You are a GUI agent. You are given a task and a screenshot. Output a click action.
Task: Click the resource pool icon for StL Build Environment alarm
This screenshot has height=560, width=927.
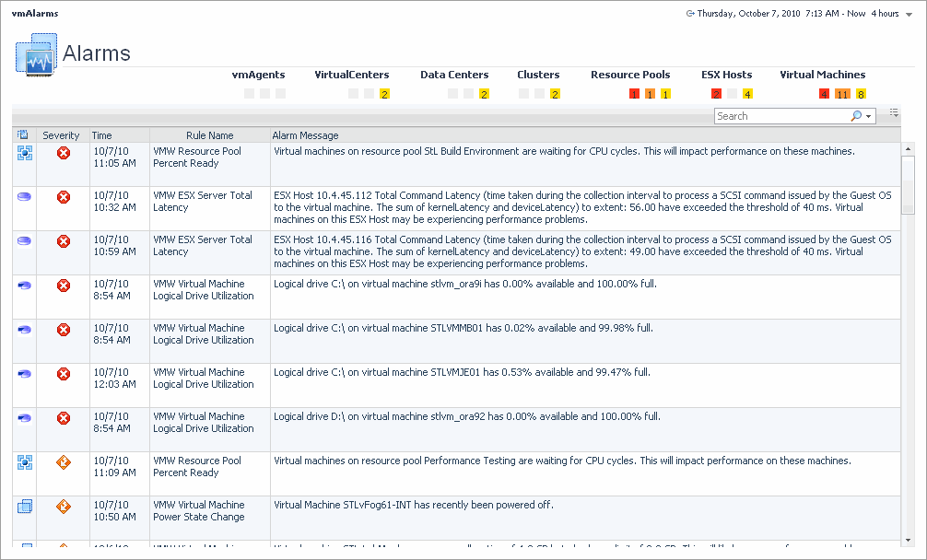(25, 153)
